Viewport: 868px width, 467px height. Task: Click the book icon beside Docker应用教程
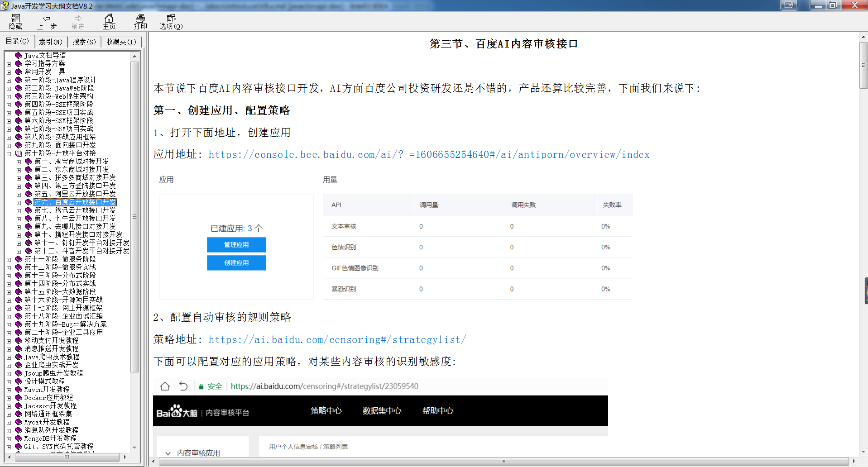(x=19, y=397)
